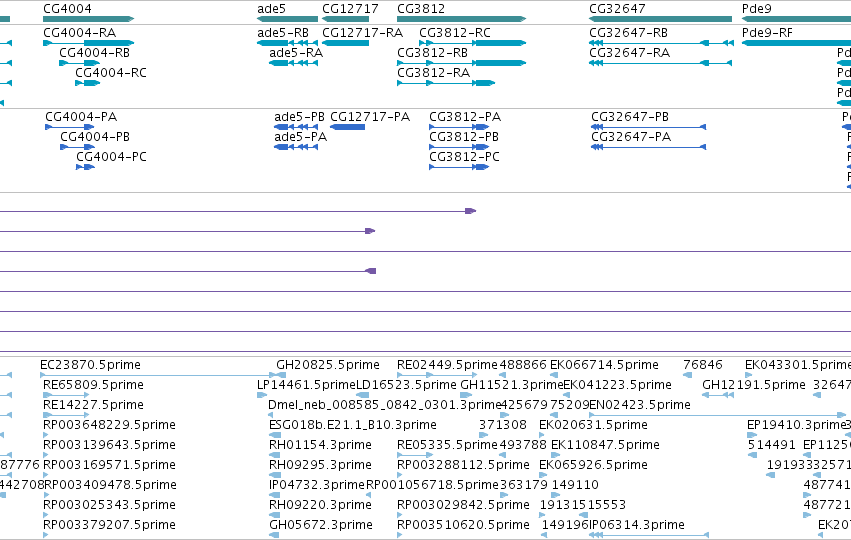Click EST RP003025343.5prime
Image resolution: width=851 pixels, height=540 pixels.
point(46,515)
